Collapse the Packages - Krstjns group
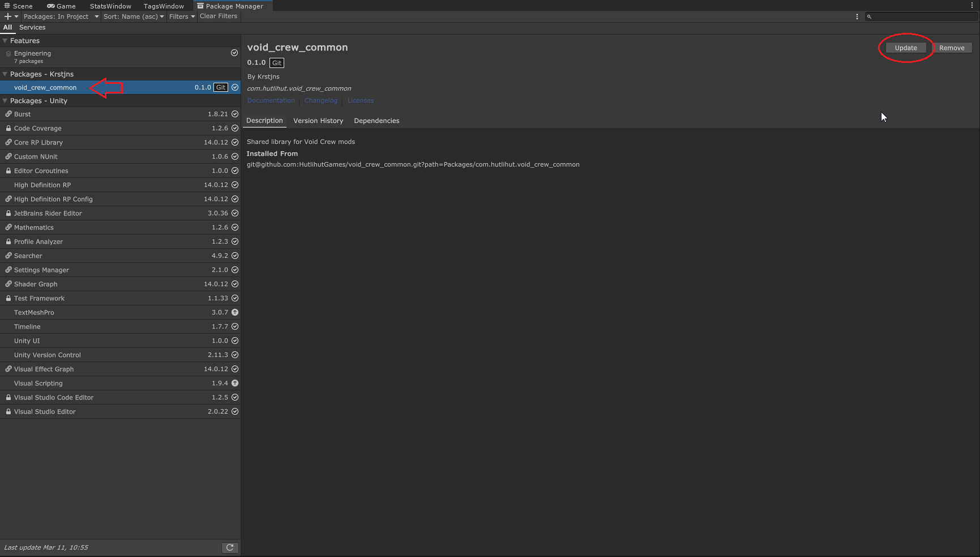The image size is (980, 557). pos(5,74)
